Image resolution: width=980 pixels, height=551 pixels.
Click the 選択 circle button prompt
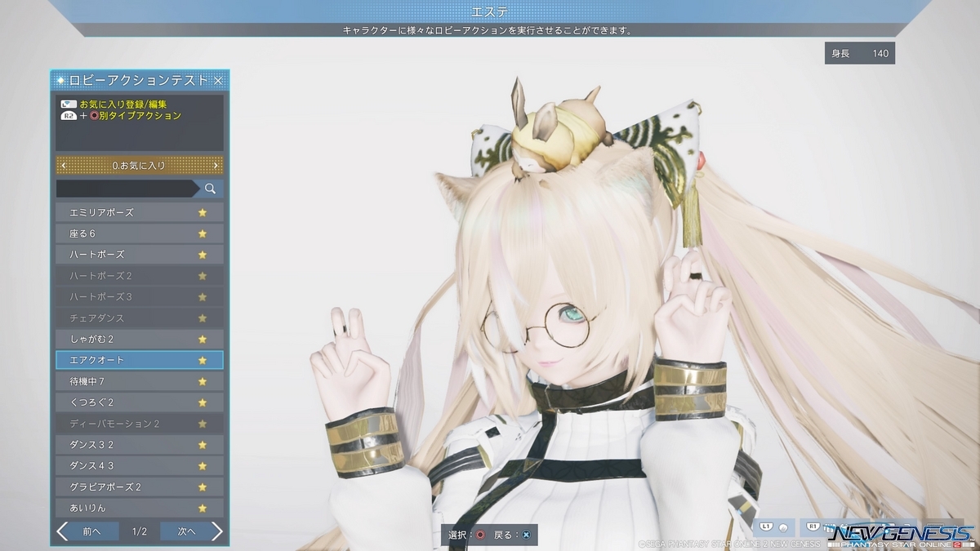pyautogui.click(x=480, y=535)
